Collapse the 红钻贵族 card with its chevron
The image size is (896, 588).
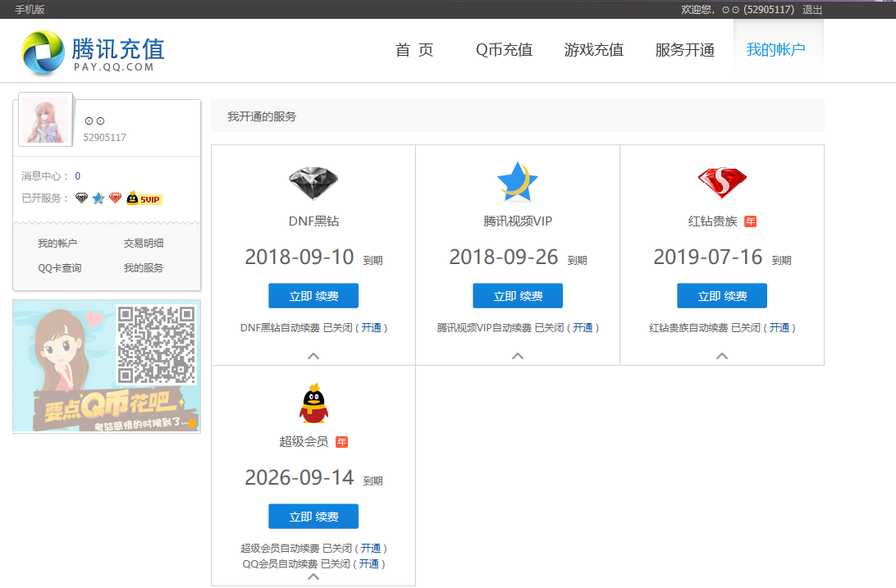click(x=722, y=356)
